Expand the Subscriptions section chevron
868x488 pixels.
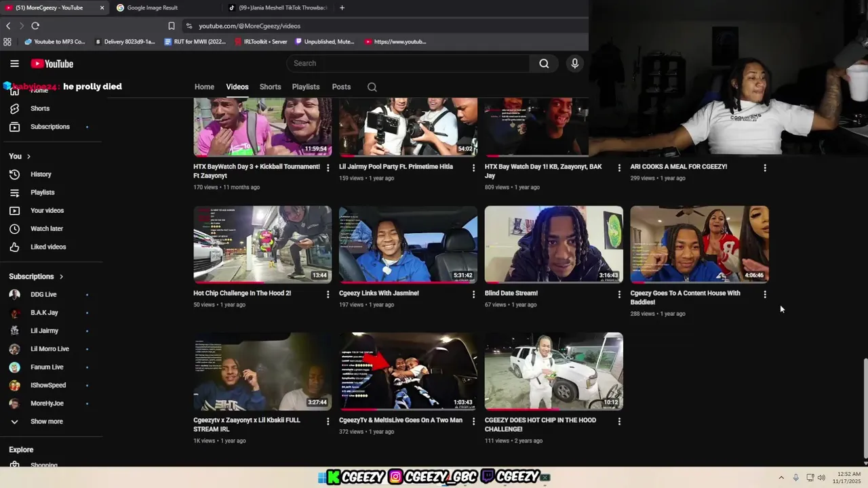click(61, 277)
